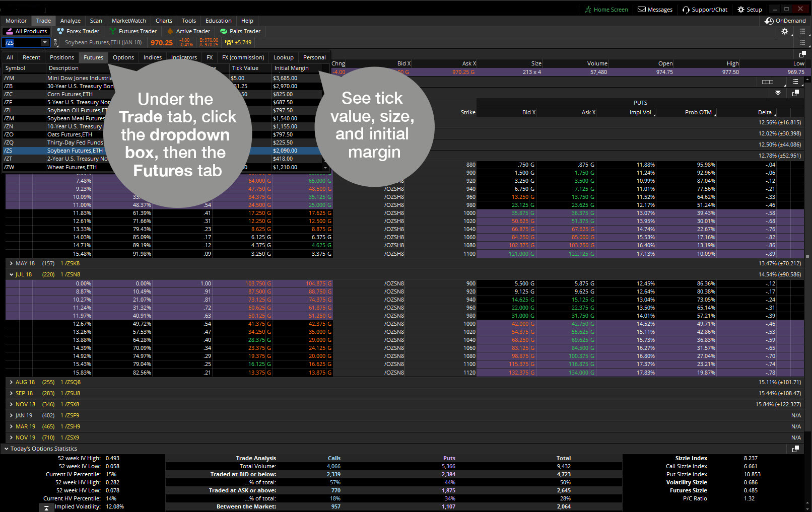Click the Messages envelope icon
812x512 pixels.
pyautogui.click(x=641, y=9)
